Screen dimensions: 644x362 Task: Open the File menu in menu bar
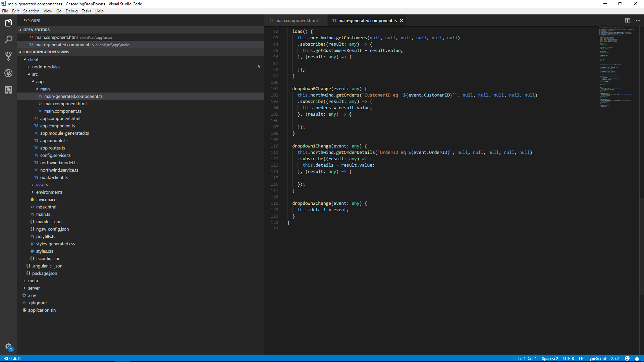tap(6, 11)
